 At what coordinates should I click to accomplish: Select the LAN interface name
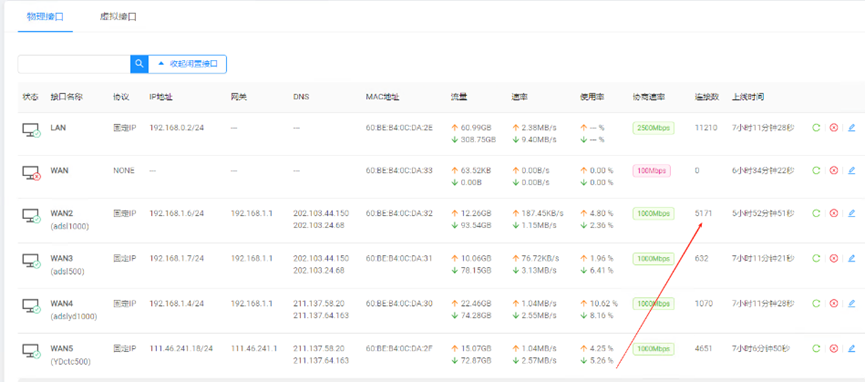58,128
